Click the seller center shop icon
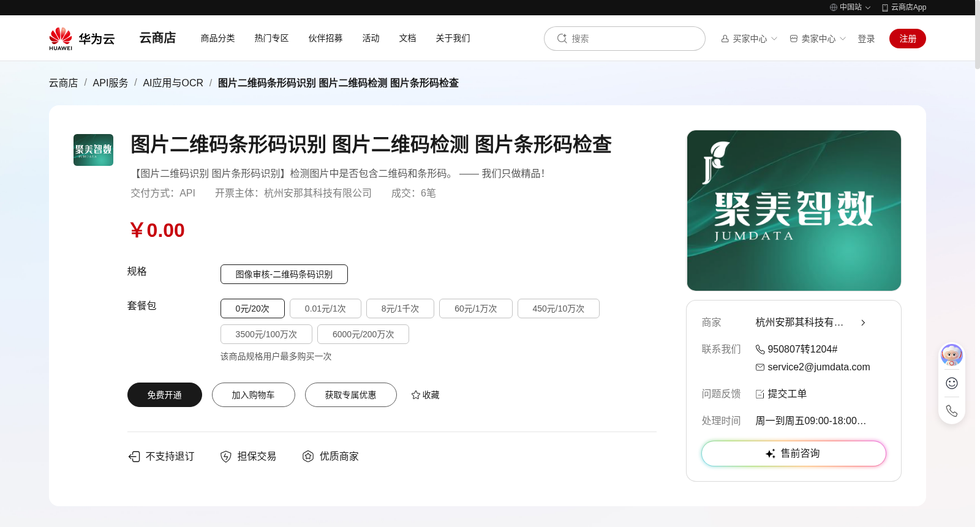Image resolution: width=980 pixels, height=527 pixels. pyautogui.click(x=794, y=39)
